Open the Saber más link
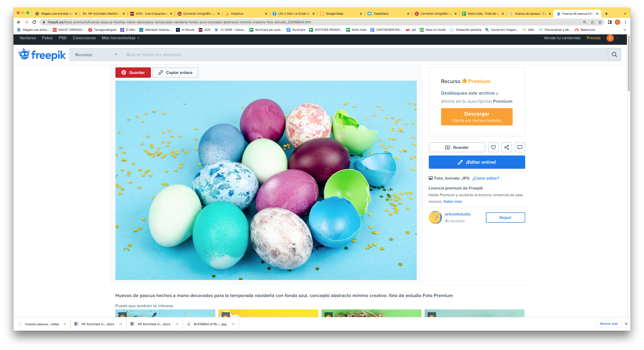 point(452,201)
